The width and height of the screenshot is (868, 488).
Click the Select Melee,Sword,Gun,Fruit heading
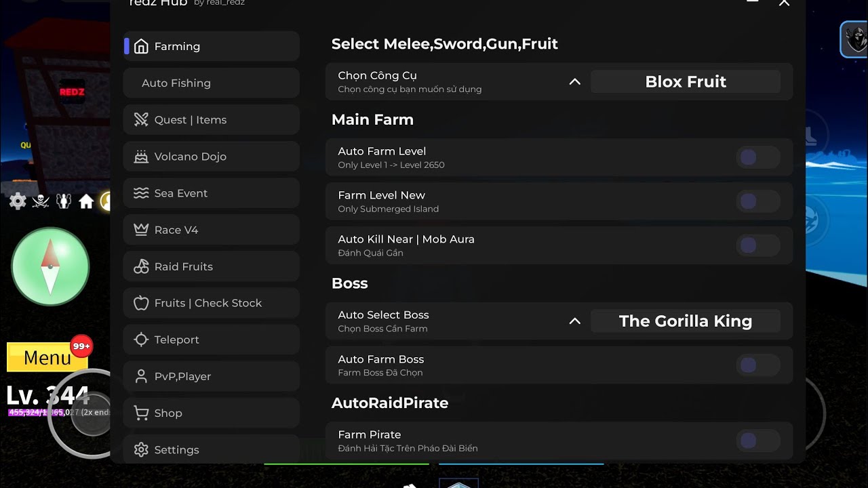coord(445,44)
